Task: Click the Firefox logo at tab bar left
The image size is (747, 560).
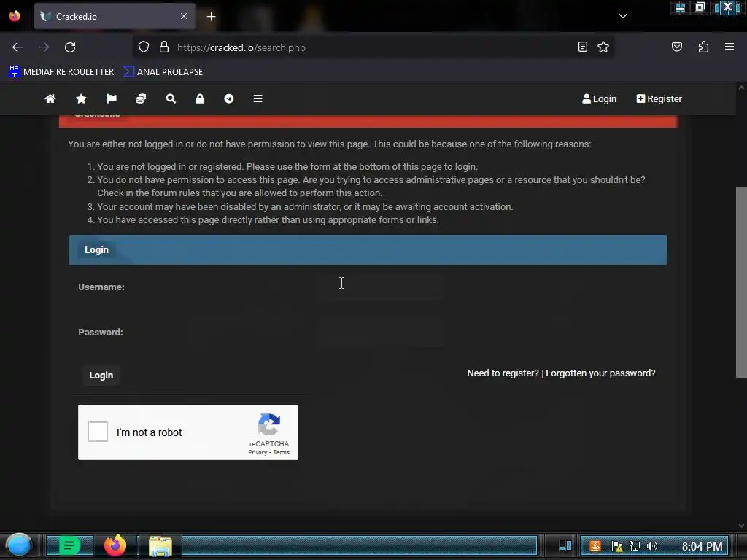Action: pos(15,16)
